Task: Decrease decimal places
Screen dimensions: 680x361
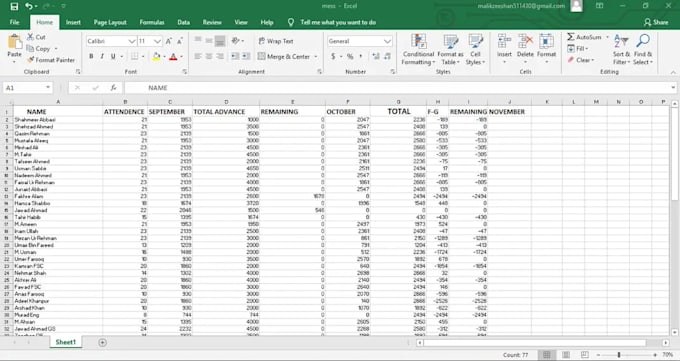Action: (x=387, y=56)
